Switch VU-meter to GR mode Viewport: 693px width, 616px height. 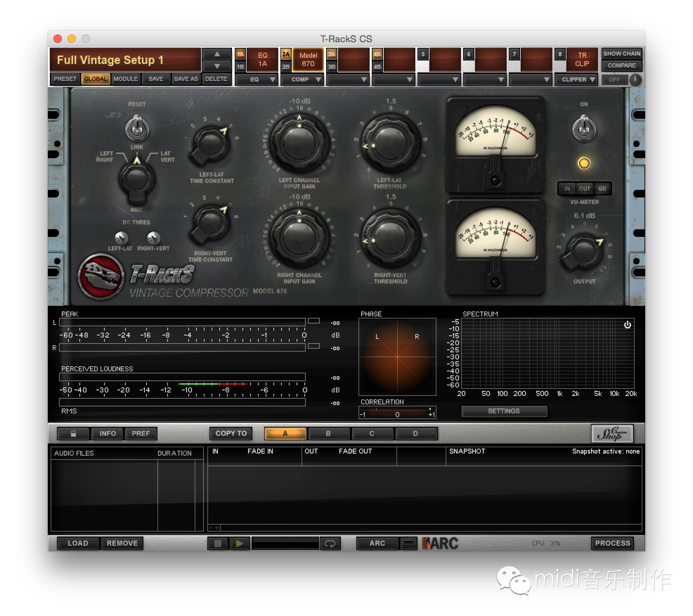click(x=602, y=188)
